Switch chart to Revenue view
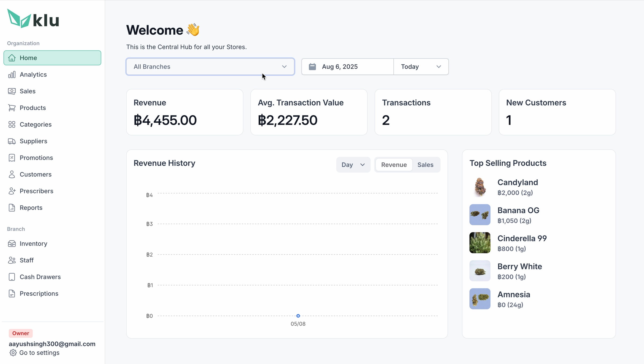 click(x=394, y=165)
